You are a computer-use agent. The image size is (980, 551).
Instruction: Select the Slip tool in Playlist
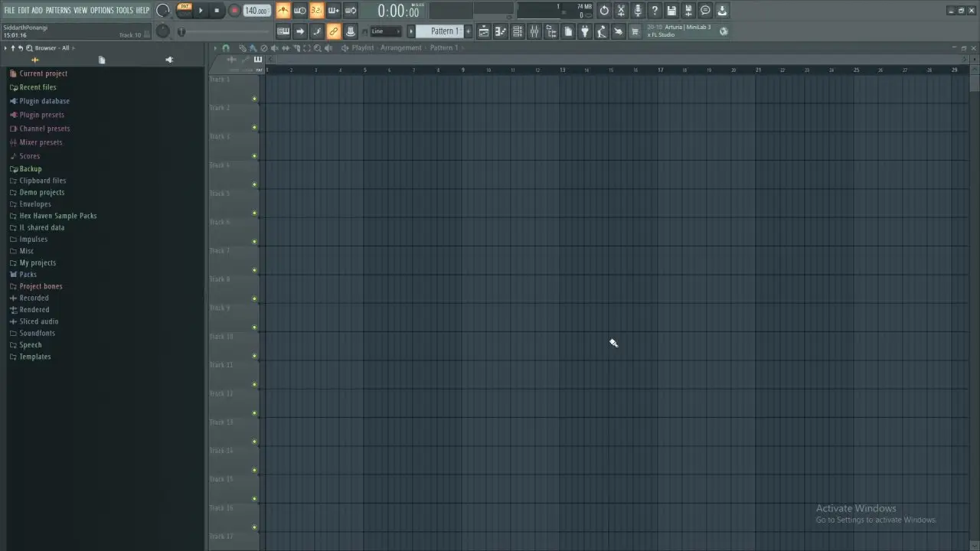(x=286, y=48)
